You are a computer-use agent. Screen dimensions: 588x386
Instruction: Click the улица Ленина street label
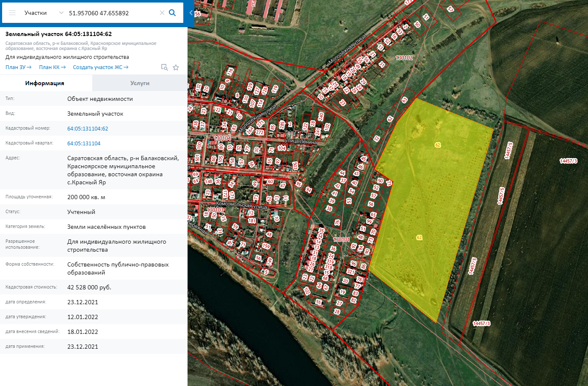[x=301, y=142]
